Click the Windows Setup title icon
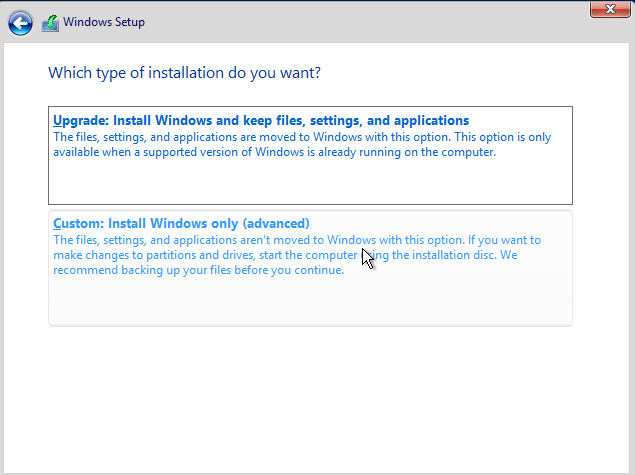635x475 pixels. click(50, 23)
